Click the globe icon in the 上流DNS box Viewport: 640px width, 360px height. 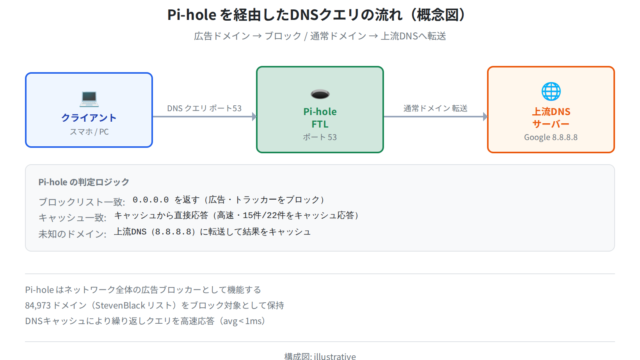551,91
